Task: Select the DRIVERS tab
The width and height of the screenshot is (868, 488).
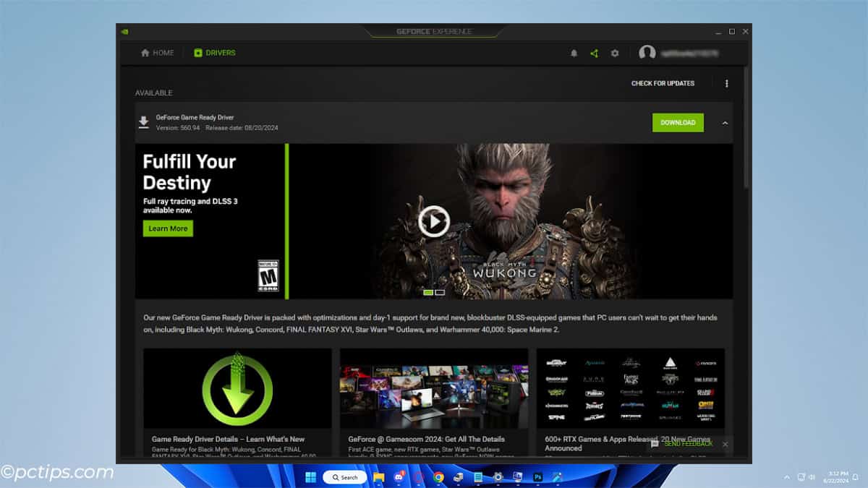Action: (x=214, y=53)
